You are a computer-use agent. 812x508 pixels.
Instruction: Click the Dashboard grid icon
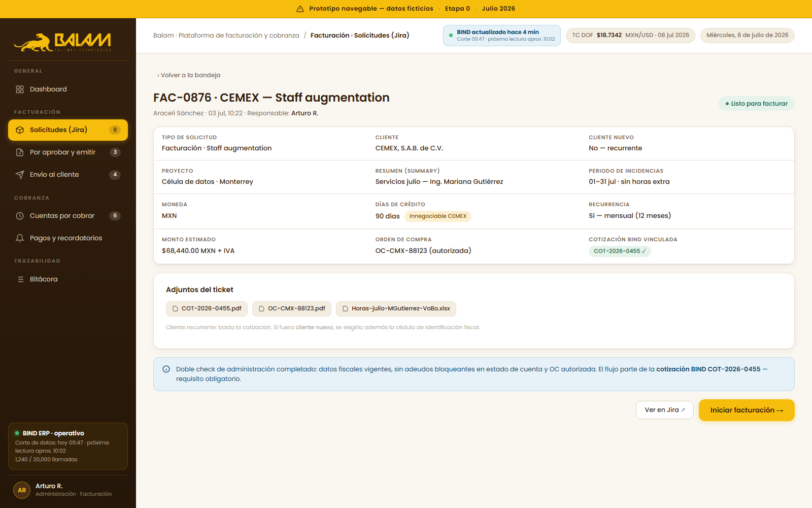[x=20, y=89]
